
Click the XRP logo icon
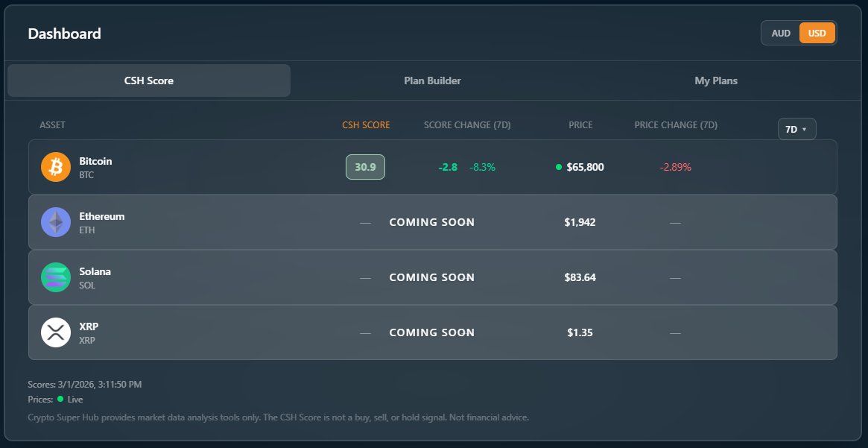click(x=56, y=332)
